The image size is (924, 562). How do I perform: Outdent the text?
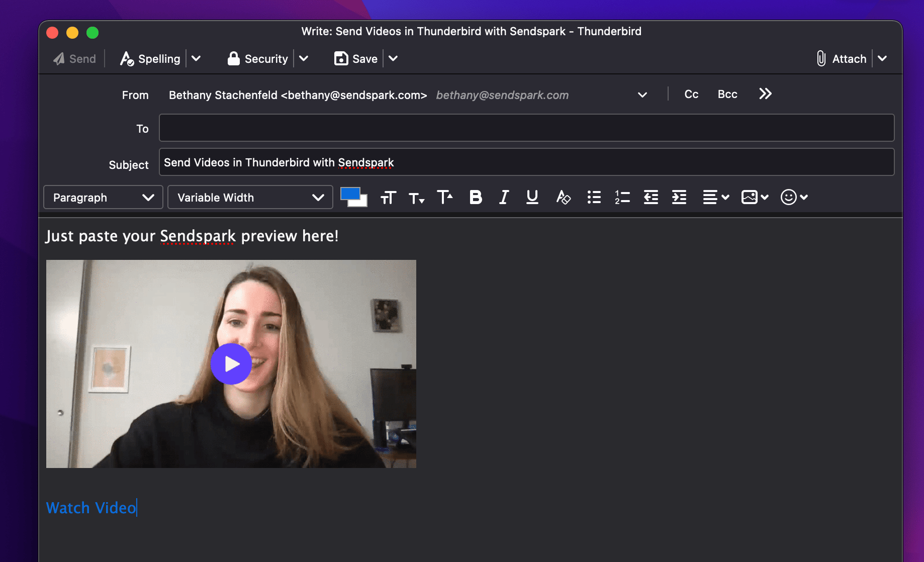click(x=651, y=197)
